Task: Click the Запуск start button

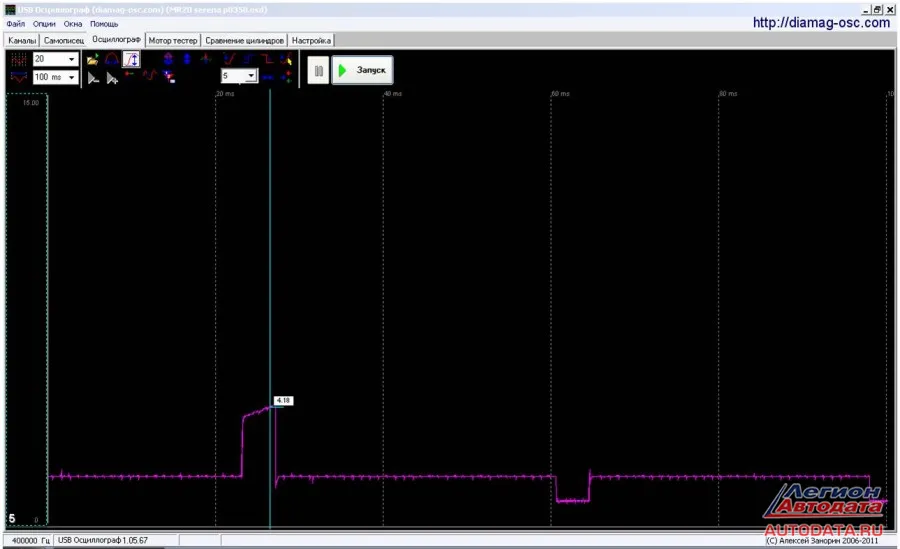Action: click(362, 70)
